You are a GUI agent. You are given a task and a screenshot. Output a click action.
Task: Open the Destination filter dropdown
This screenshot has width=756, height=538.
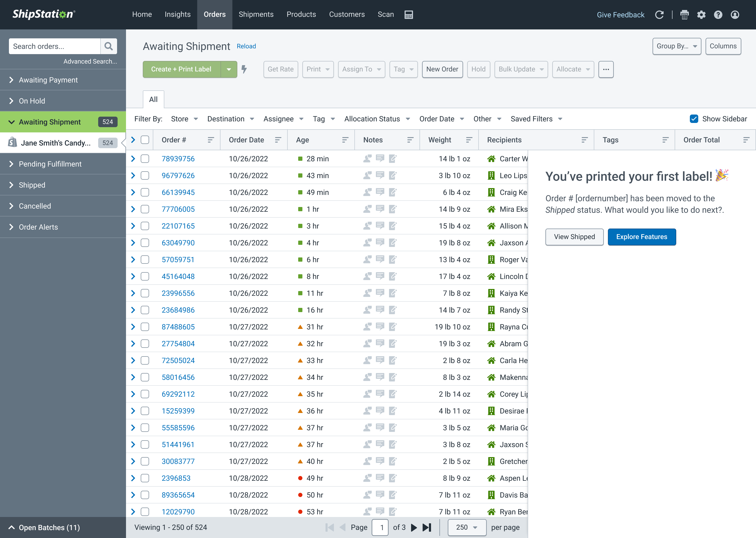click(230, 119)
